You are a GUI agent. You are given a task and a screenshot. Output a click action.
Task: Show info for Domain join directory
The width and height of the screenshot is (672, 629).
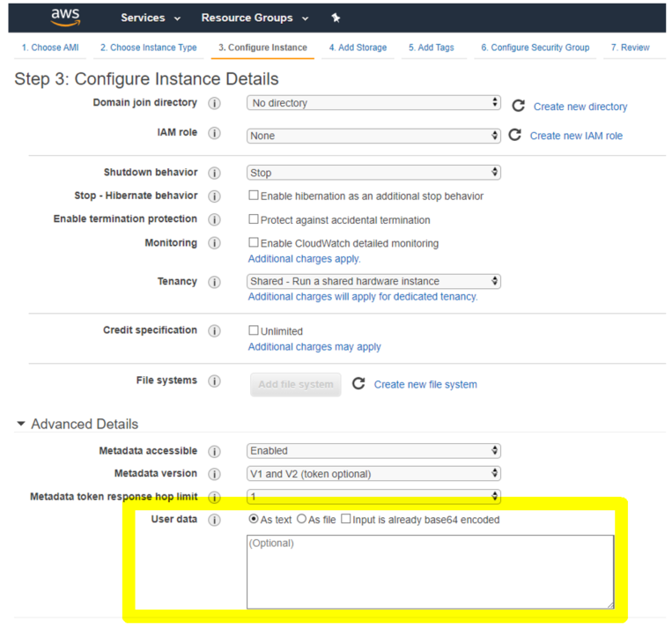pyautogui.click(x=214, y=103)
